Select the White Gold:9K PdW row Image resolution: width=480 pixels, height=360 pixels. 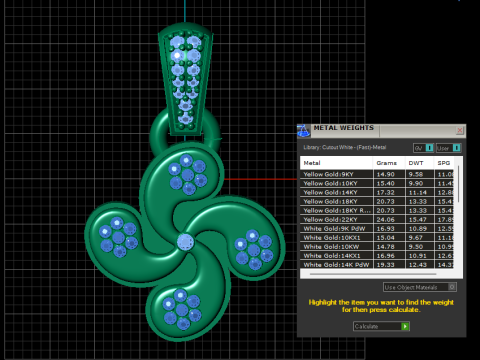[x=377, y=229]
